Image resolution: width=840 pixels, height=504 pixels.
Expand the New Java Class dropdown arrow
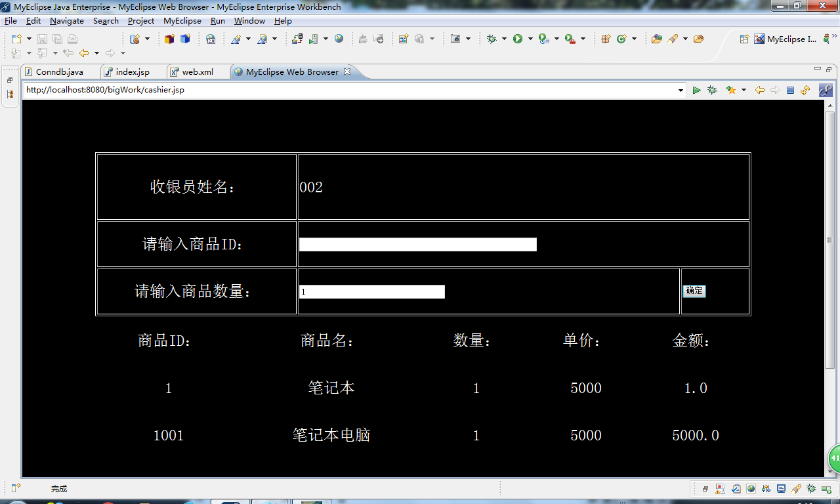pos(634,39)
